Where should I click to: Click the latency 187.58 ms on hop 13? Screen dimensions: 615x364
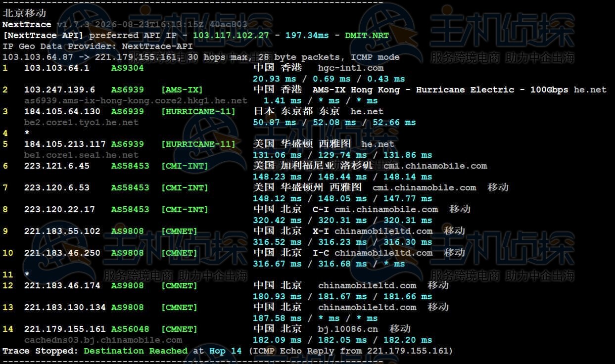point(277,318)
